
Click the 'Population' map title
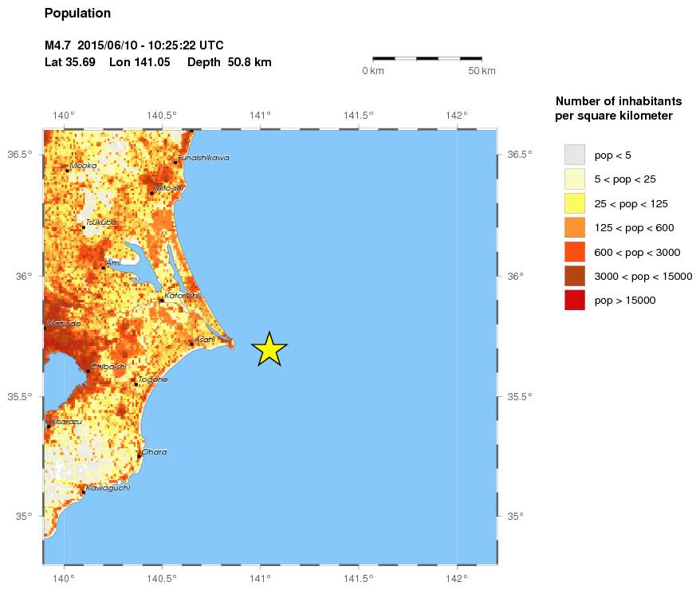tap(77, 14)
